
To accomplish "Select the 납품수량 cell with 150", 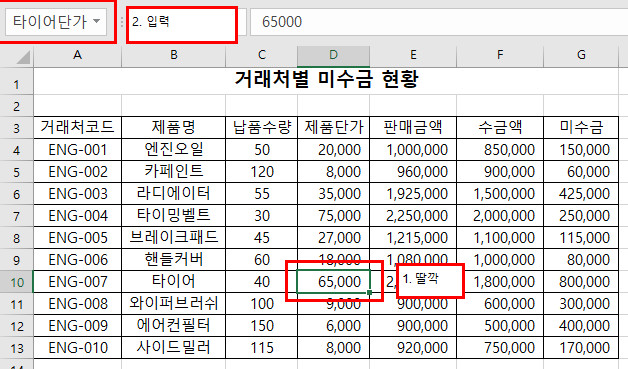I will [x=262, y=326].
